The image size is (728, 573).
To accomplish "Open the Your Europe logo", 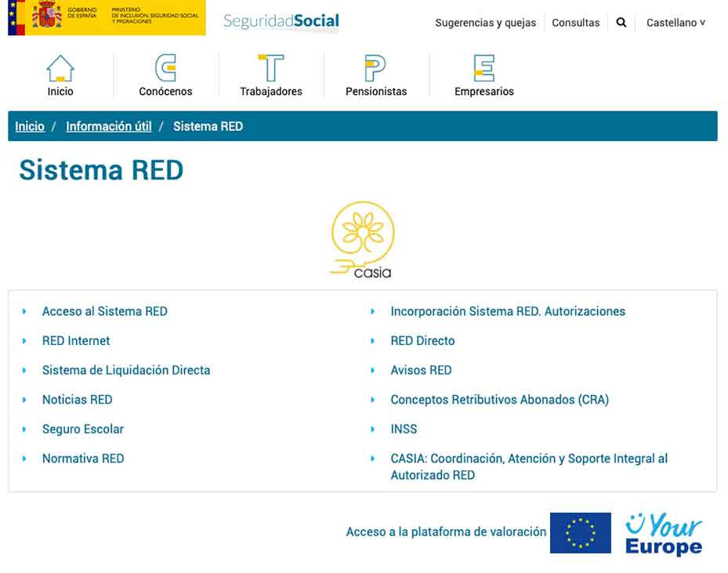I will click(664, 534).
